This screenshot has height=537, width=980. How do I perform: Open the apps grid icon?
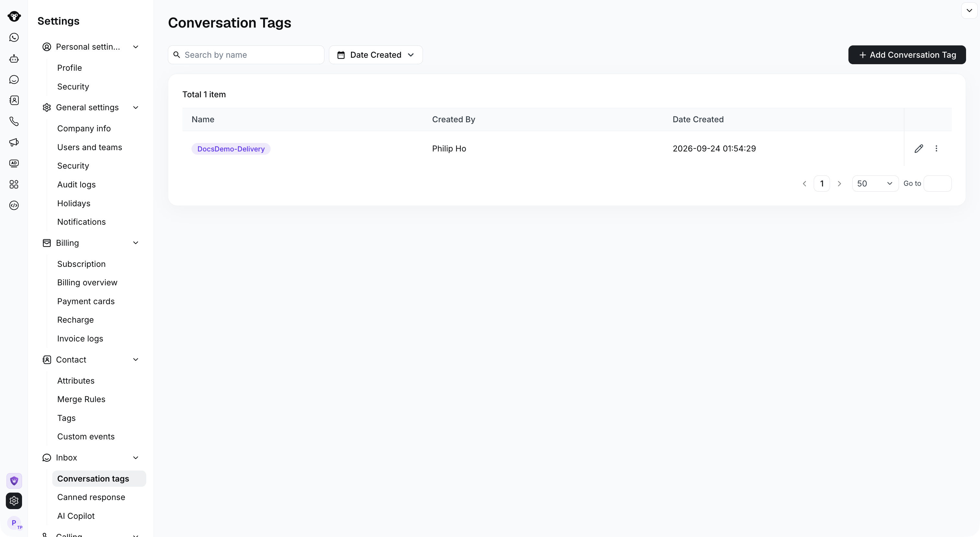(x=14, y=185)
